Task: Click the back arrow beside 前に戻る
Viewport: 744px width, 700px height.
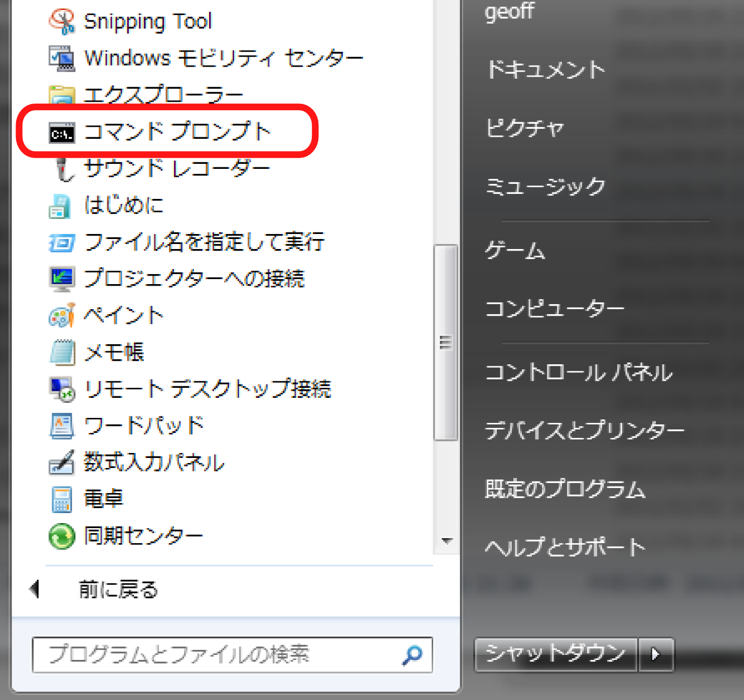Action: 35,589
